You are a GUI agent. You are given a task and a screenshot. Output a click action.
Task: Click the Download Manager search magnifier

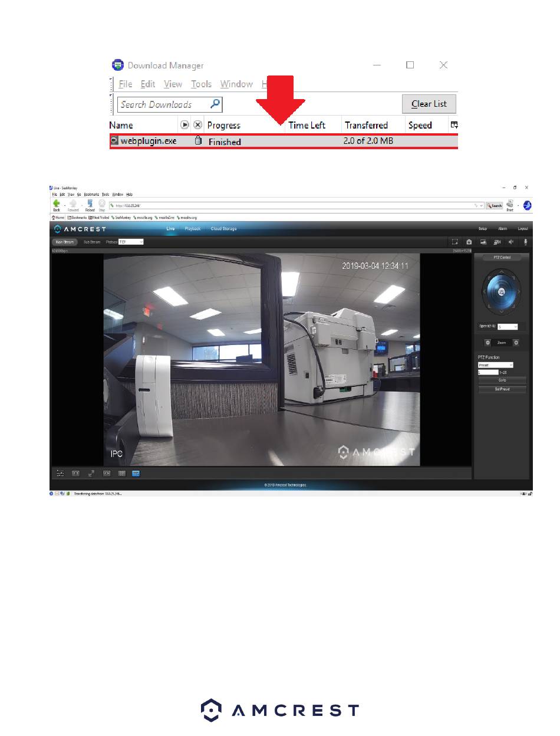(x=215, y=104)
